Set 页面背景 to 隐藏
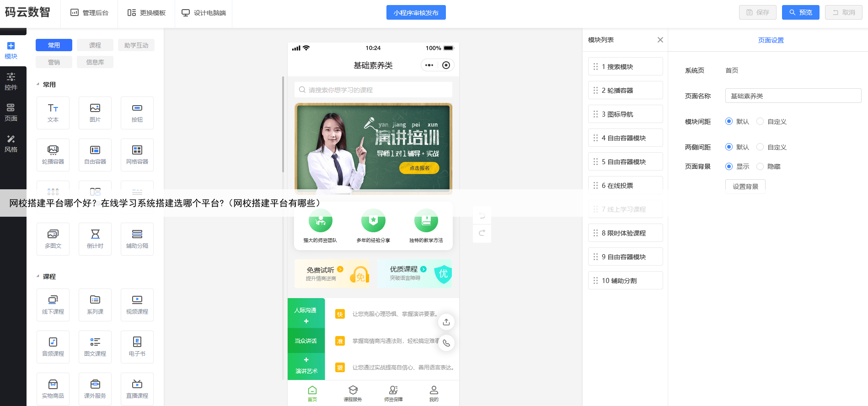Image resolution: width=868 pixels, height=406 pixels. point(760,166)
